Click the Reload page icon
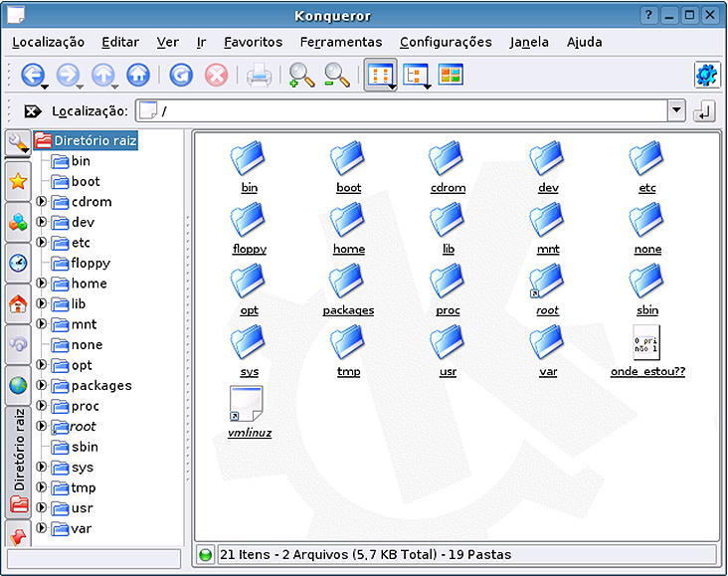The width and height of the screenshot is (728, 576). (181, 75)
